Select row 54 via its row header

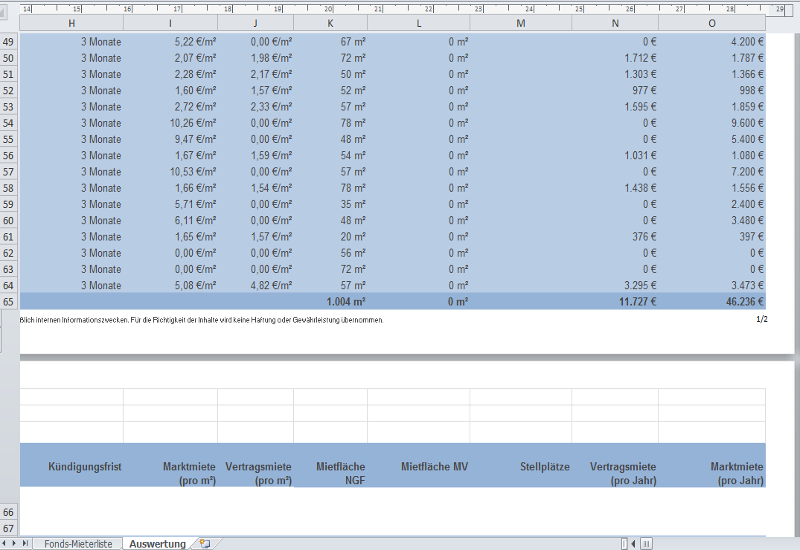pos(9,123)
